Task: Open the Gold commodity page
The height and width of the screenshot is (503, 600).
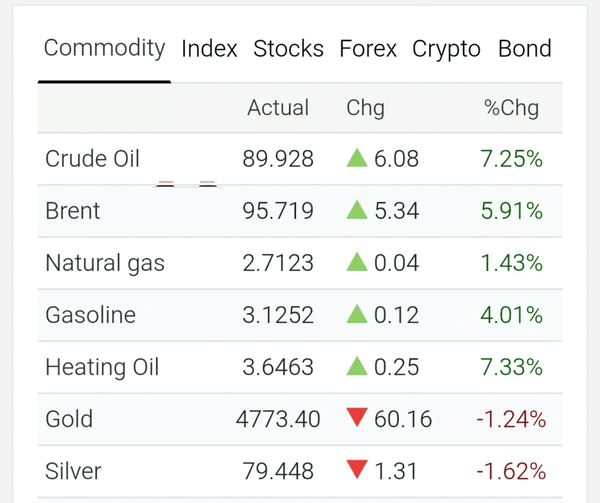Action: tap(69, 419)
